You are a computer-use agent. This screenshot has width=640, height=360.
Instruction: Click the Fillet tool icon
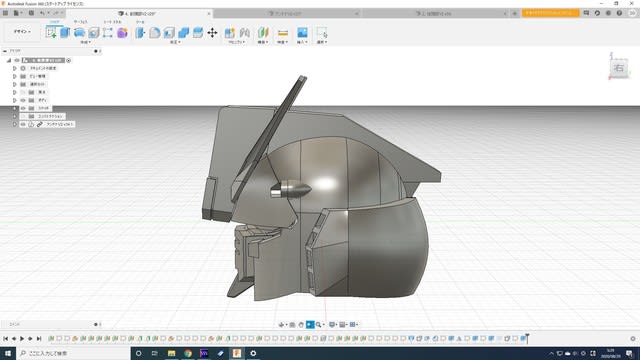pos(155,33)
